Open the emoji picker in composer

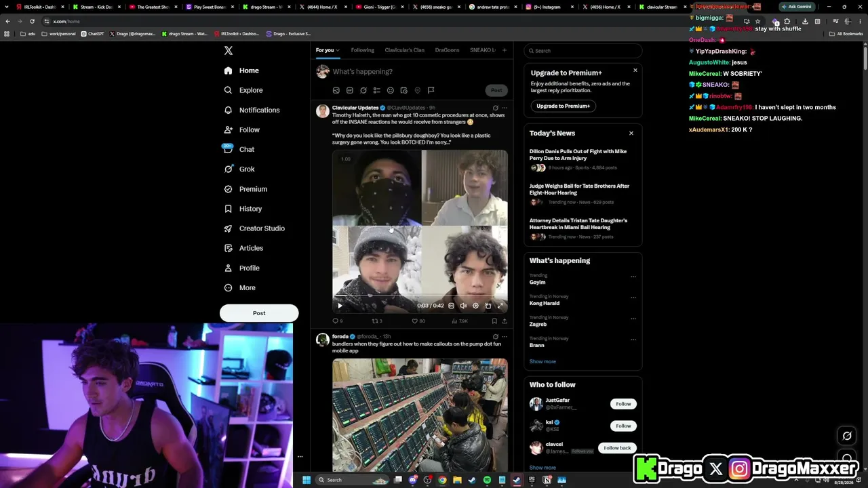click(x=390, y=90)
